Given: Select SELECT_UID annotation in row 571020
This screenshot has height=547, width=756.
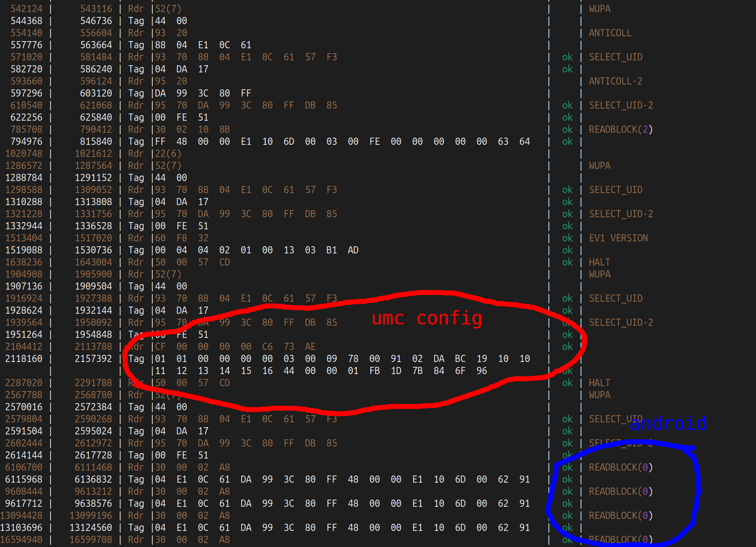Looking at the screenshot, I should tap(615, 57).
